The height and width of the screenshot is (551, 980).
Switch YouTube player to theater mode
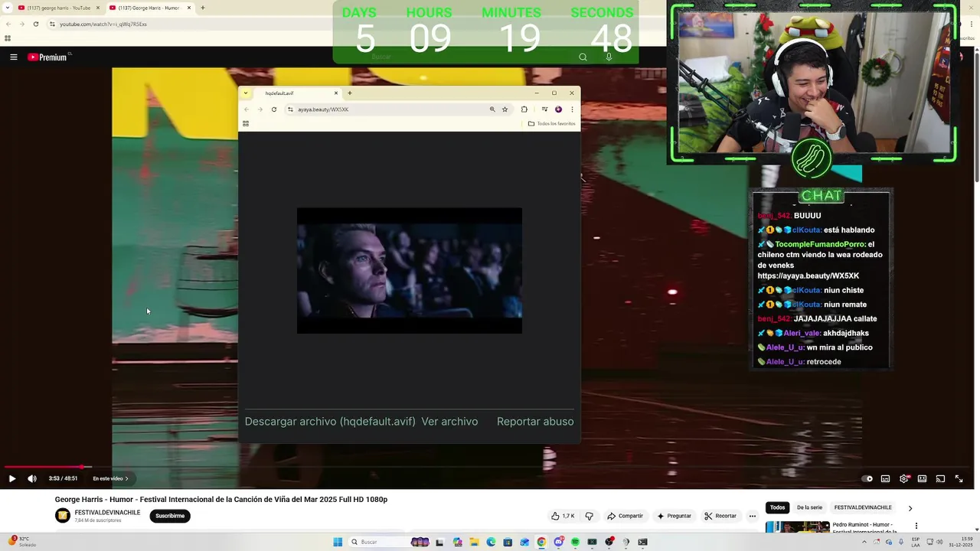click(x=922, y=478)
